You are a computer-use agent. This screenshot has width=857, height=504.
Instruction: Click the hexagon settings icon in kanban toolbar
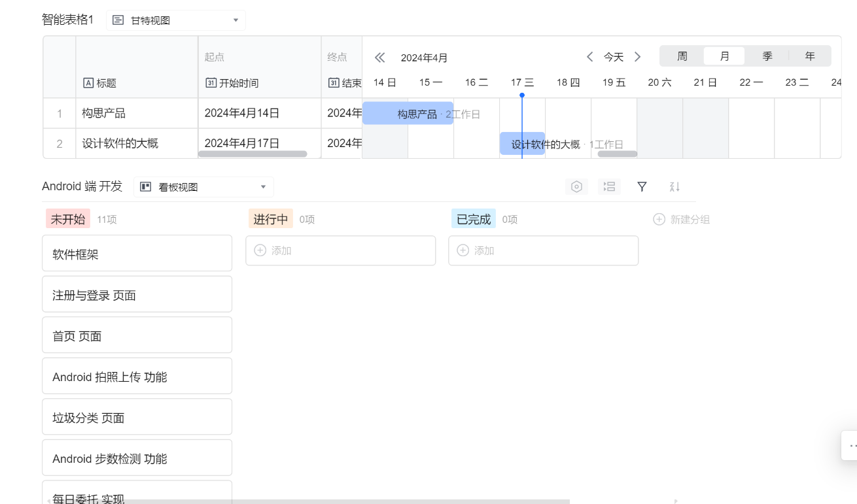(x=576, y=187)
